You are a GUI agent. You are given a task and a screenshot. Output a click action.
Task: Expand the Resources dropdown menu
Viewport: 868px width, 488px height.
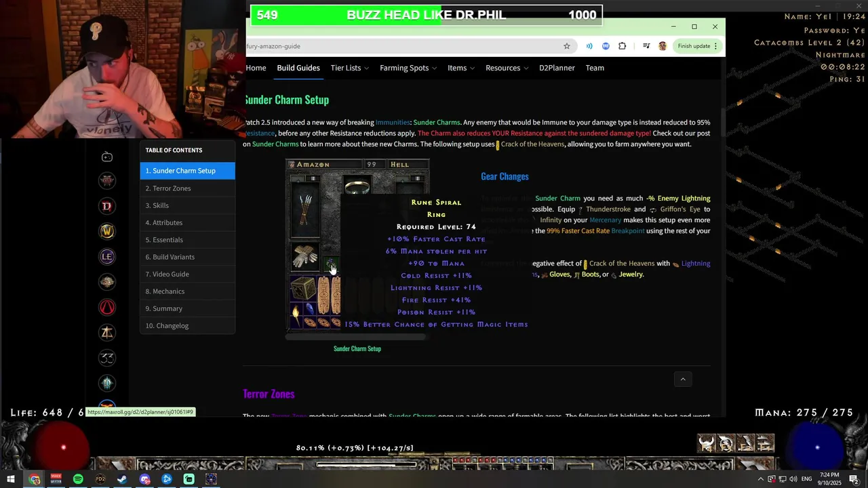pyautogui.click(x=507, y=68)
